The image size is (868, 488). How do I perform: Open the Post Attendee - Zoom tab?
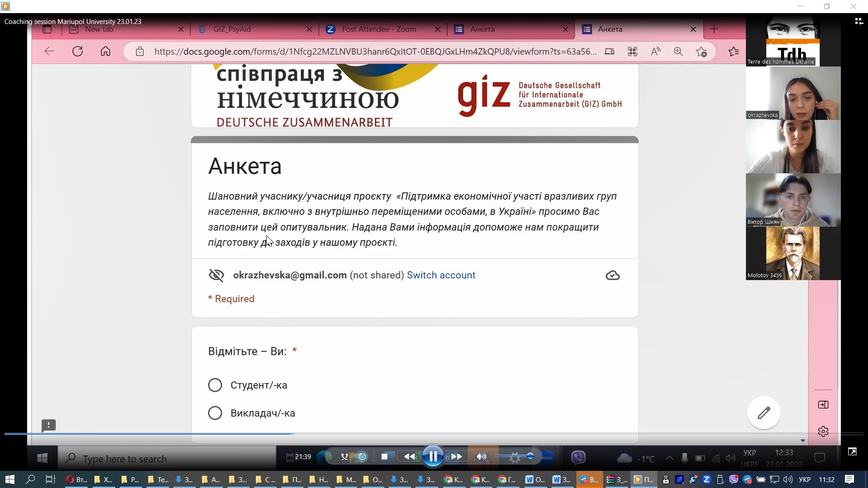tap(379, 29)
